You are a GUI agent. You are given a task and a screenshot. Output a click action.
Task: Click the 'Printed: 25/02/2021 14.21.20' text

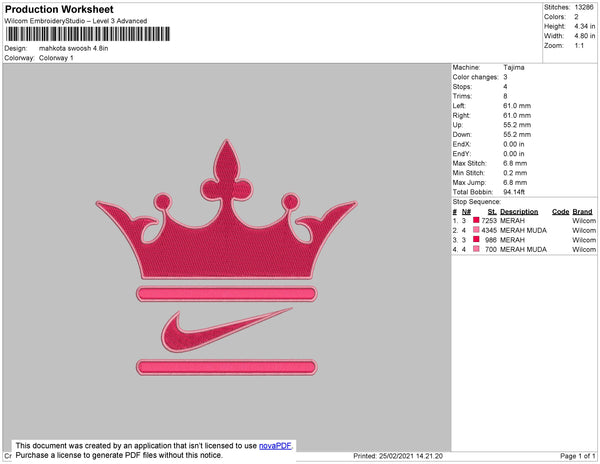(398, 456)
